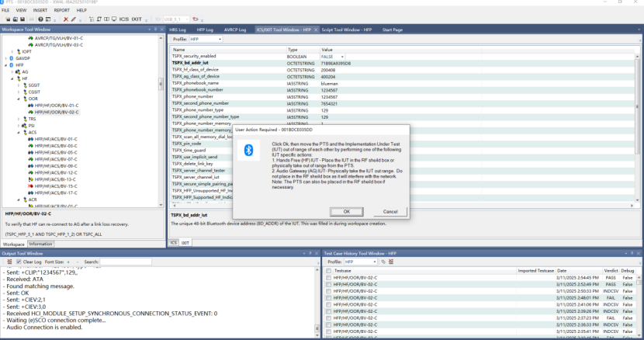644x340 pixels.
Task: Check the 2:50:33 PM test case row
Action: click(328, 291)
